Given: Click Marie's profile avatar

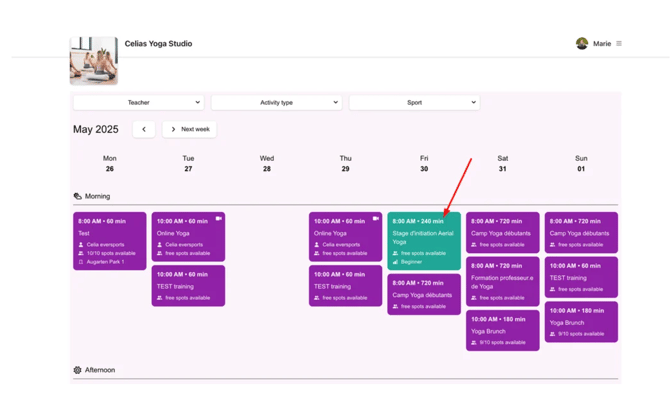Looking at the screenshot, I should tap(582, 44).
